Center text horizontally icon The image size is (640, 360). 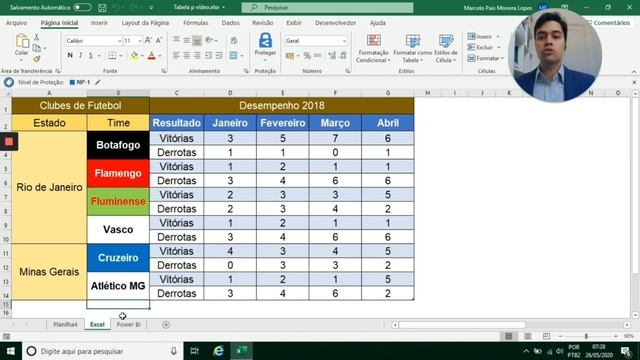coord(187,56)
